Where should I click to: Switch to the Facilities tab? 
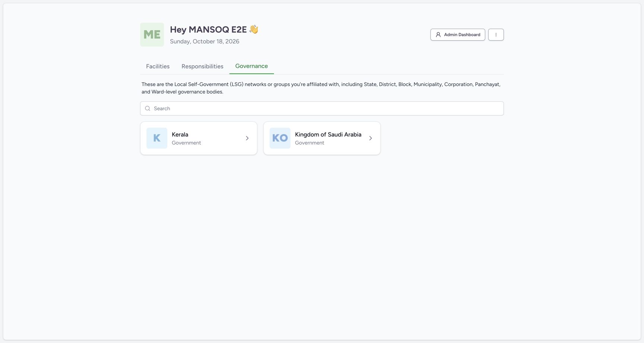point(158,66)
